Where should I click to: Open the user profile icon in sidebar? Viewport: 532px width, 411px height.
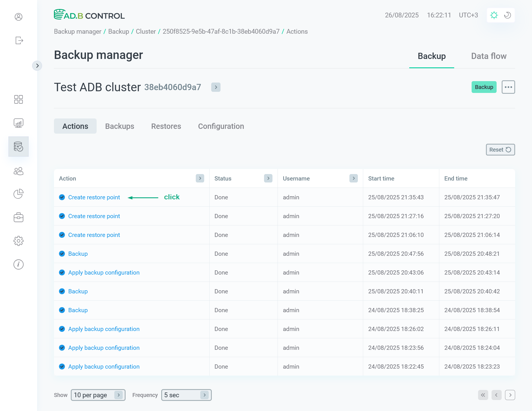[19, 17]
